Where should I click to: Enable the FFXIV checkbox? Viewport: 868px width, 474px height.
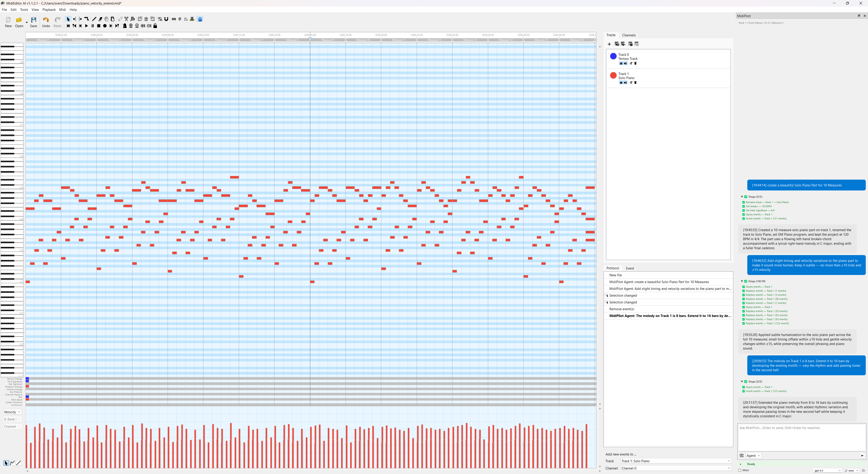coord(740,470)
